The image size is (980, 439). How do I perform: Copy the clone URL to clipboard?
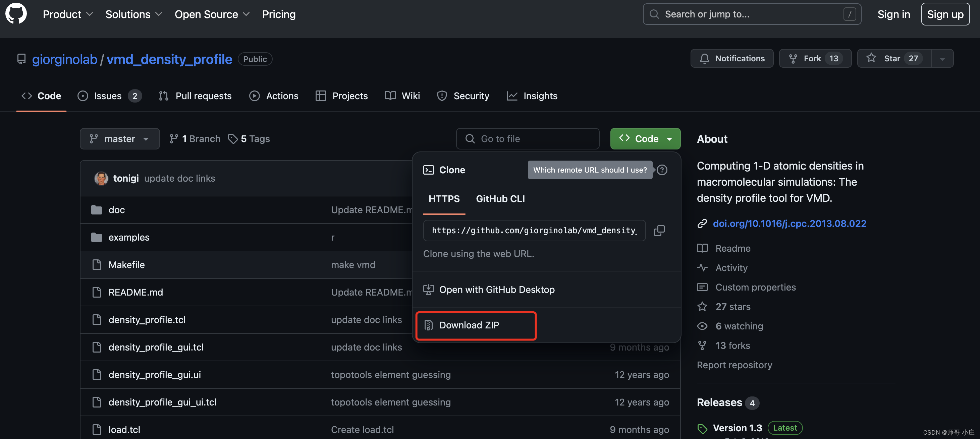tap(659, 230)
